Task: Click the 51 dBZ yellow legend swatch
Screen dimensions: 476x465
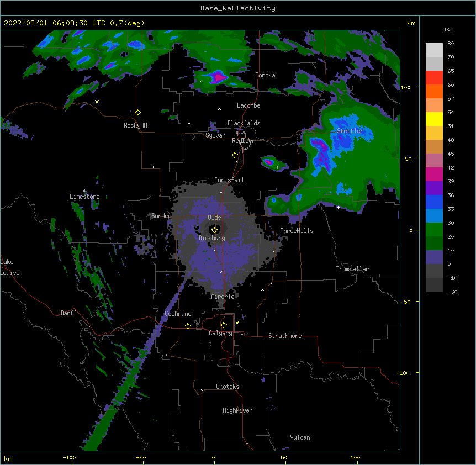Action: [x=434, y=119]
